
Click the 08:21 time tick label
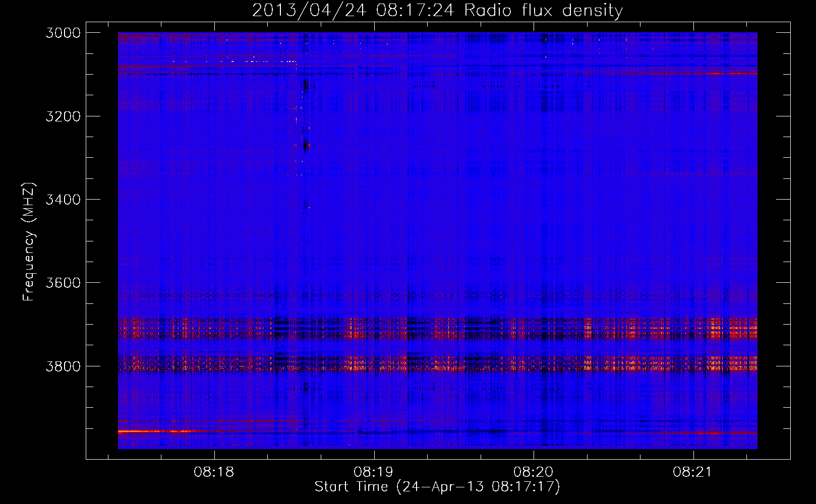click(x=692, y=472)
